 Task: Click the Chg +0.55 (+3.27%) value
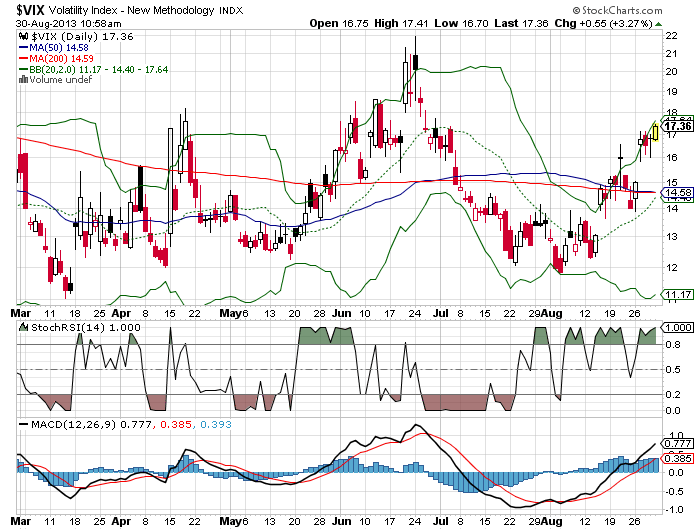(x=604, y=23)
